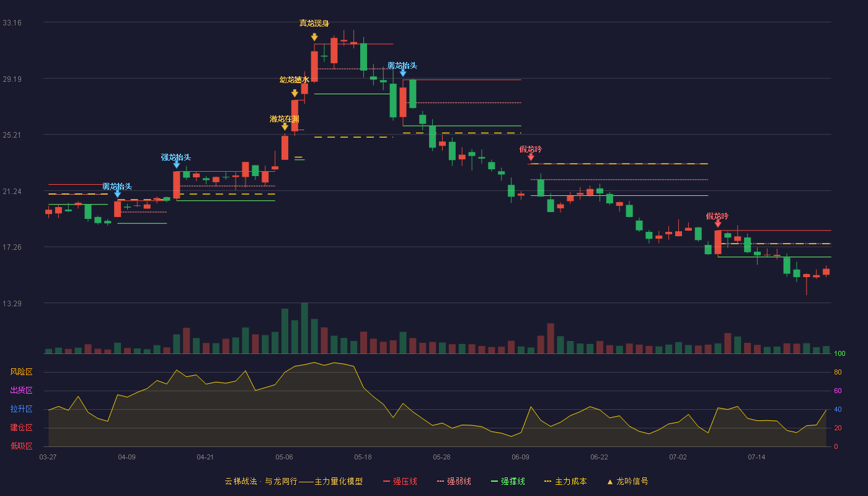
Task: Click the 17.26 price axis label
Action: [12, 247]
